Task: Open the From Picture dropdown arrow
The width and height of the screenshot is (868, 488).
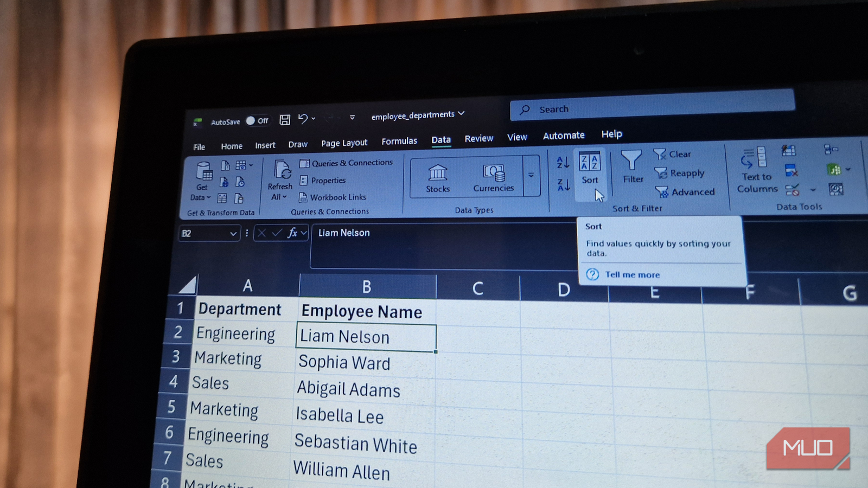Action: [250, 165]
